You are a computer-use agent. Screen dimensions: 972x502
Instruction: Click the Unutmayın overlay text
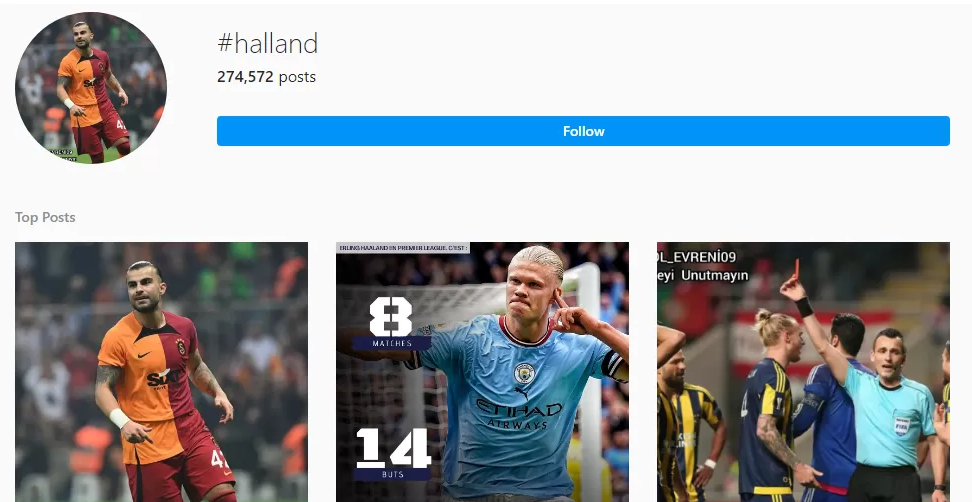pyautogui.click(x=714, y=275)
